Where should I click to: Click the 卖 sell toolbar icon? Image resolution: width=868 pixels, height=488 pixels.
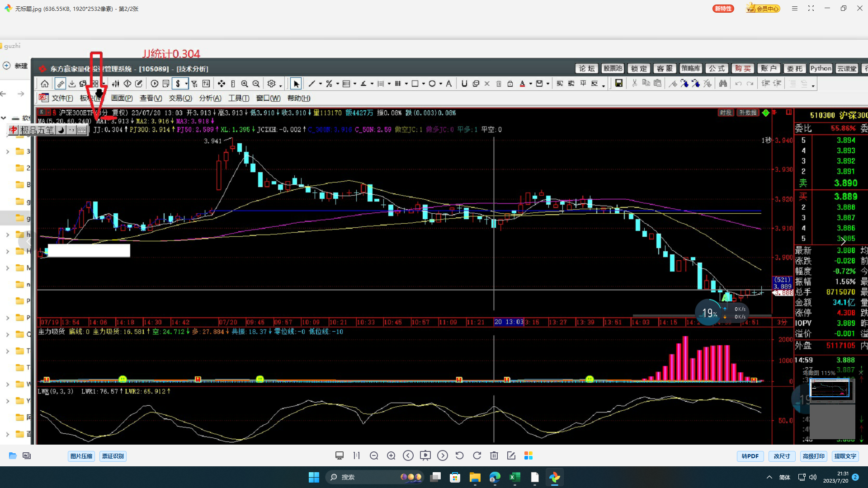[571, 84]
